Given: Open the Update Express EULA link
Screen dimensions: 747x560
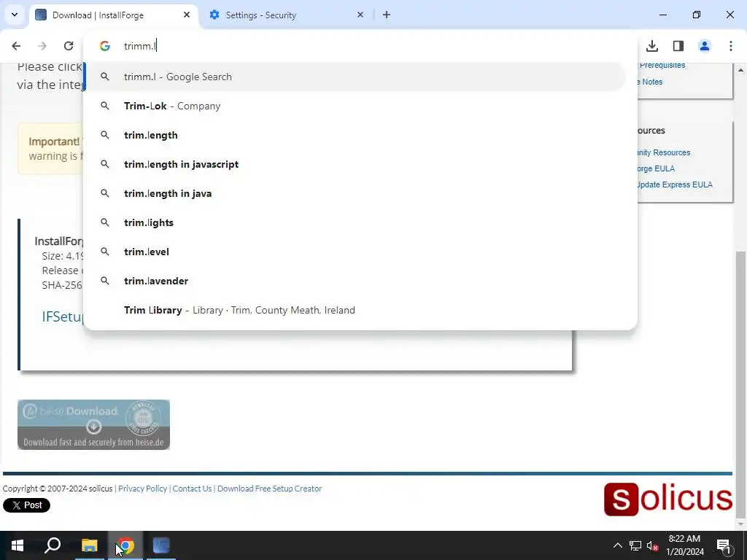Looking at the screenshot, I should [x=675, y=184].
